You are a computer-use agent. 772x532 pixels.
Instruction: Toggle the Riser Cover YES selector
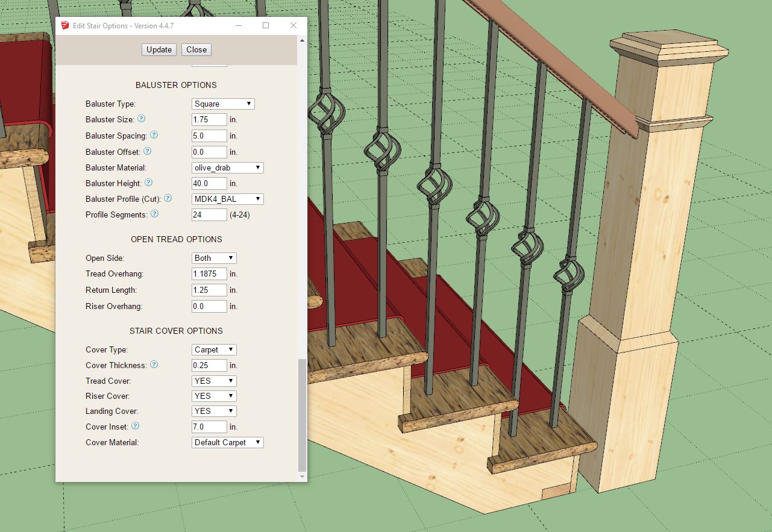(214, 396)
